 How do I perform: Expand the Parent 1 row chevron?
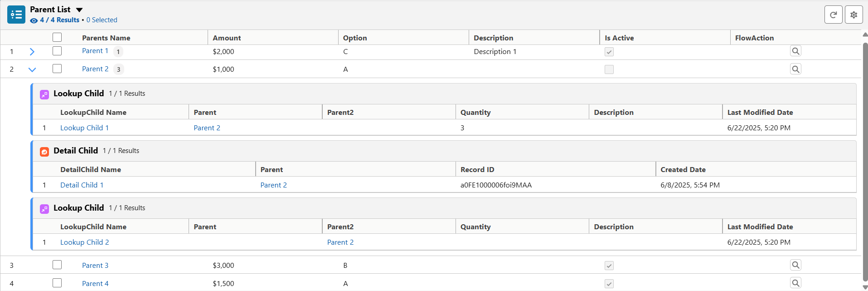click(x=32, y=52)
